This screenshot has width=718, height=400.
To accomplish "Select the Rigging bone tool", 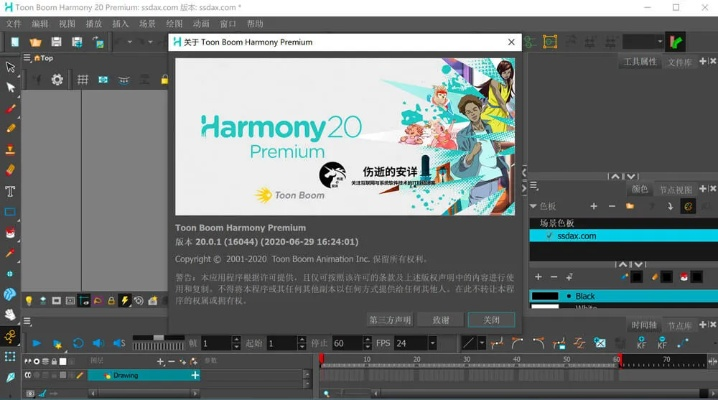I will point(10,337).
